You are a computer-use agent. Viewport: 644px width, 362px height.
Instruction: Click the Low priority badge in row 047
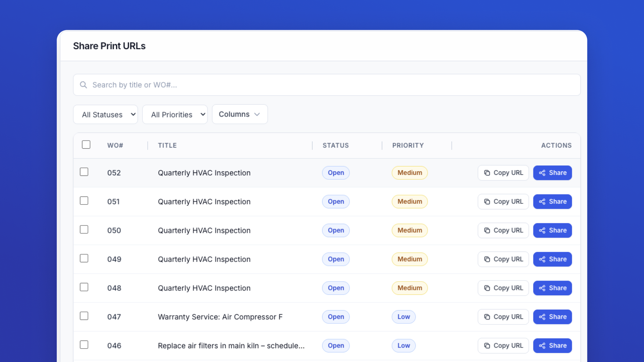pyautogui.click(x=404, y=317)
